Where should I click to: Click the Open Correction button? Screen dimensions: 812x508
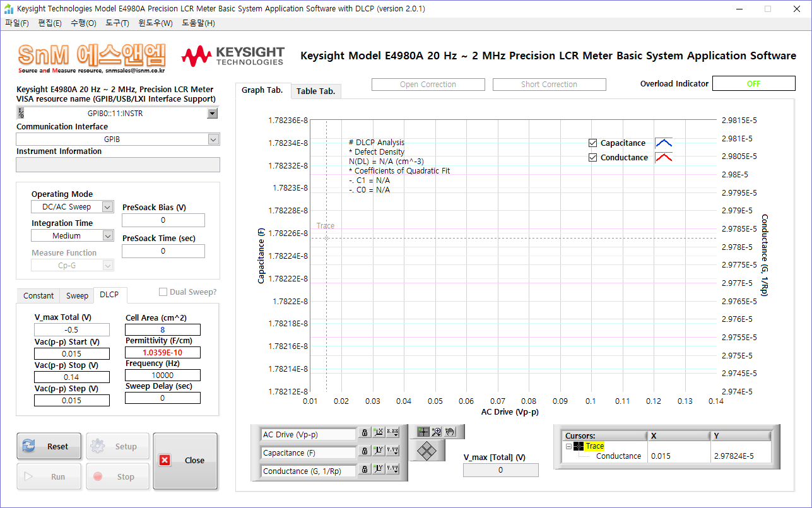click(428, 85)
